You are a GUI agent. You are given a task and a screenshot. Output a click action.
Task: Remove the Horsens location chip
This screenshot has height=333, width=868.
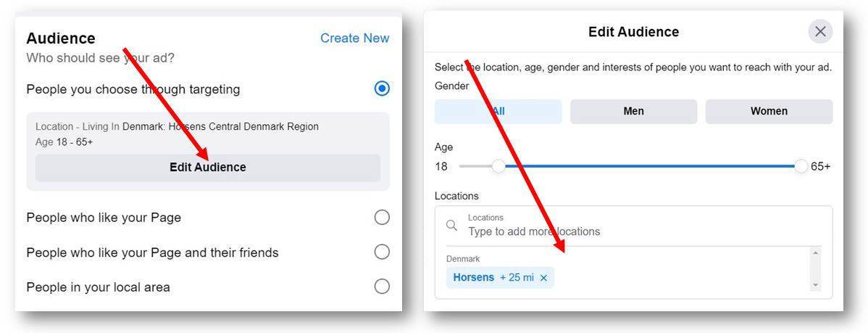pos(543,278)
